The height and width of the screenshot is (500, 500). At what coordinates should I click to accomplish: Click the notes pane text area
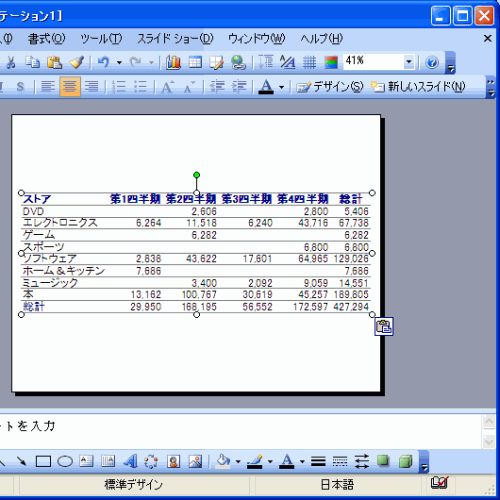point(240,430)
